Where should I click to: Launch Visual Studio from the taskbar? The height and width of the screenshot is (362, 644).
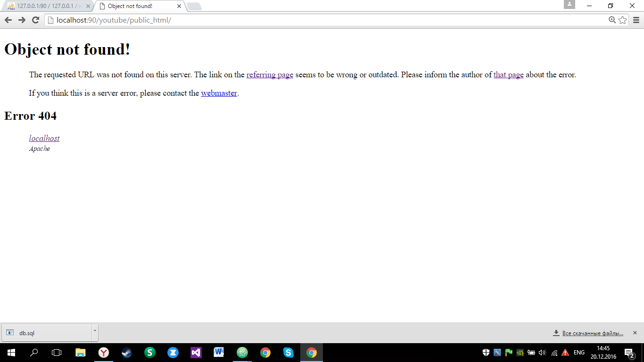coord(196,352)
